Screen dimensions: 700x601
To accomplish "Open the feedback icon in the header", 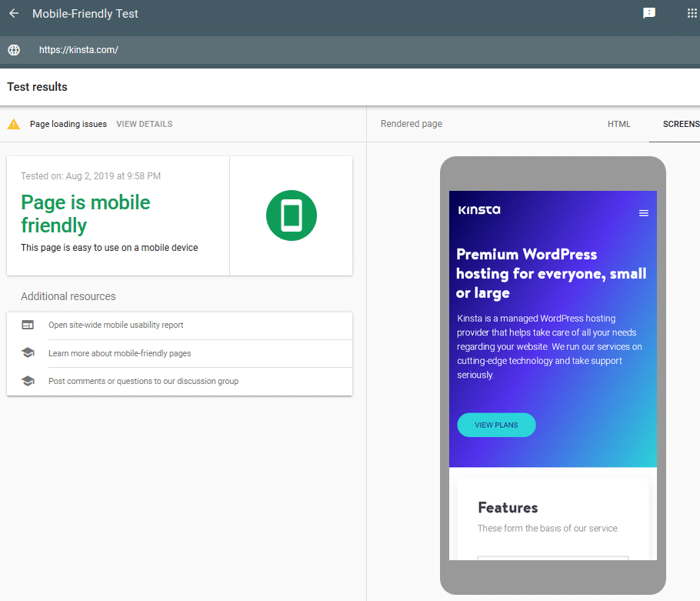I will [x=649, y=12].
